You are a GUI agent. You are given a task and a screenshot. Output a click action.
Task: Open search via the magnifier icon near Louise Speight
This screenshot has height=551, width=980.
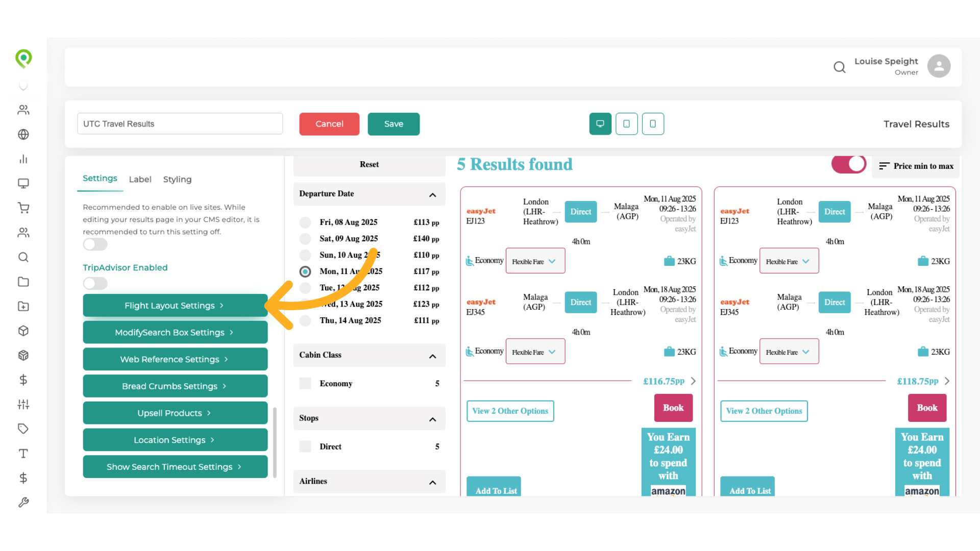[x=840, y=67]
